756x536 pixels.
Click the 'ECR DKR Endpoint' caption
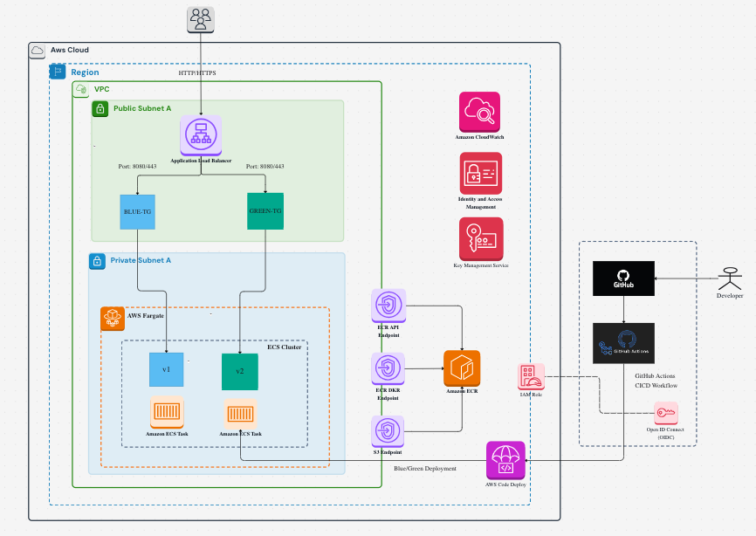click(388, 395)
